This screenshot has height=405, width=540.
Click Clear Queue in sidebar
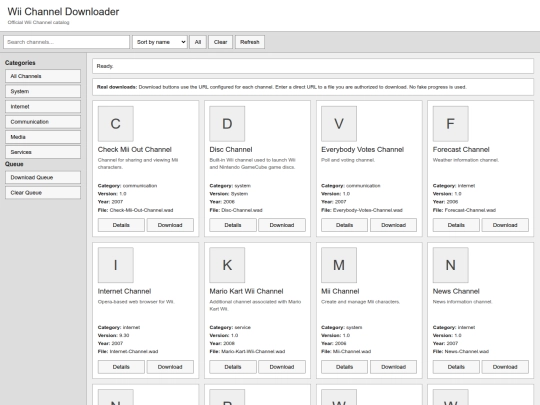pyautogui.click(x=43, y=193)
